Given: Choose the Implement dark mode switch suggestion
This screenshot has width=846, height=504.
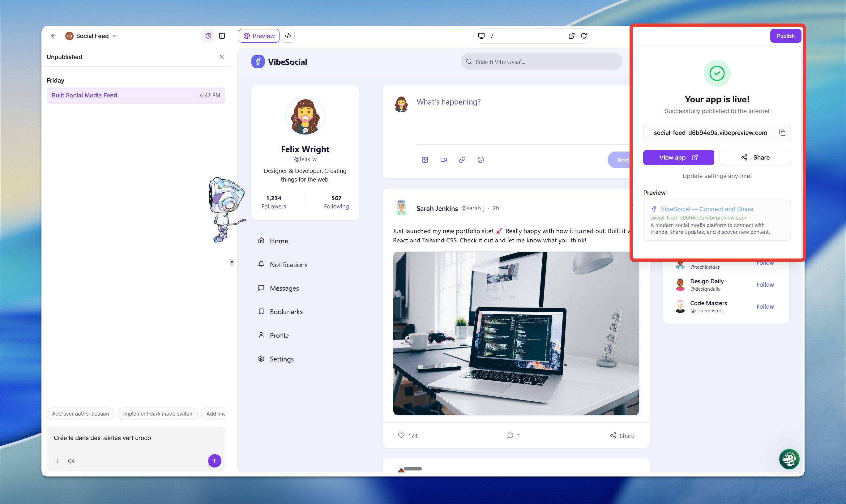Looking at the screenshot, I should (158, 414).
